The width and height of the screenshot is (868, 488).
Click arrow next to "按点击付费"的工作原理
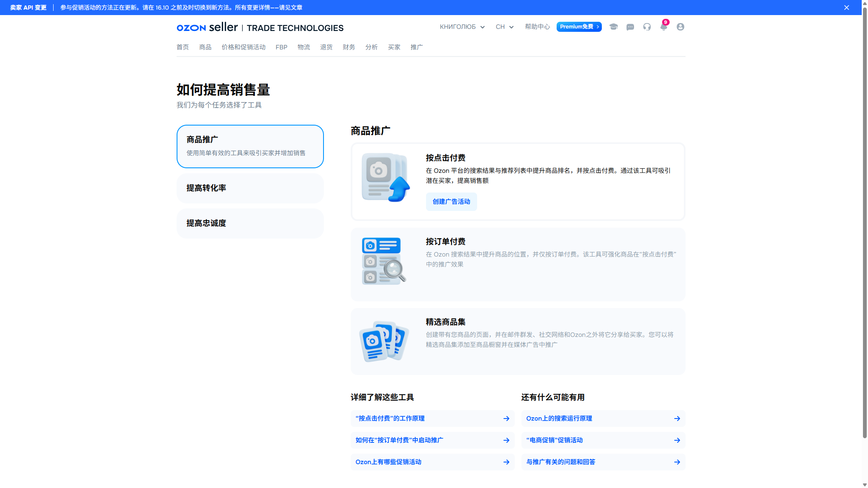coord(506,419)
